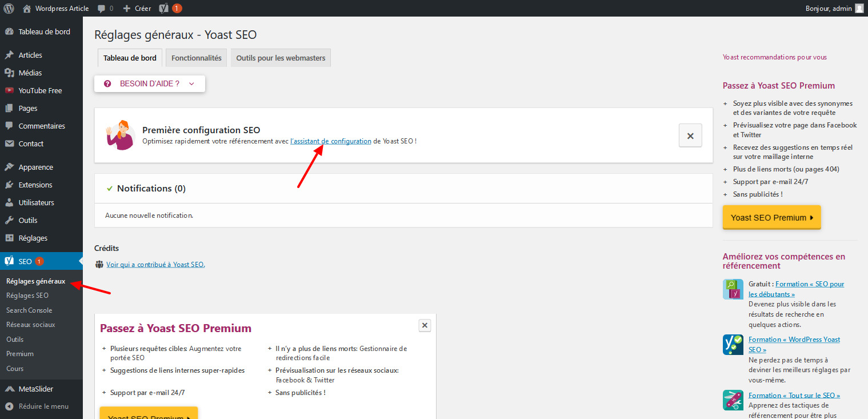Open Formation SEO pour les débutants link

tap(796, 289)
